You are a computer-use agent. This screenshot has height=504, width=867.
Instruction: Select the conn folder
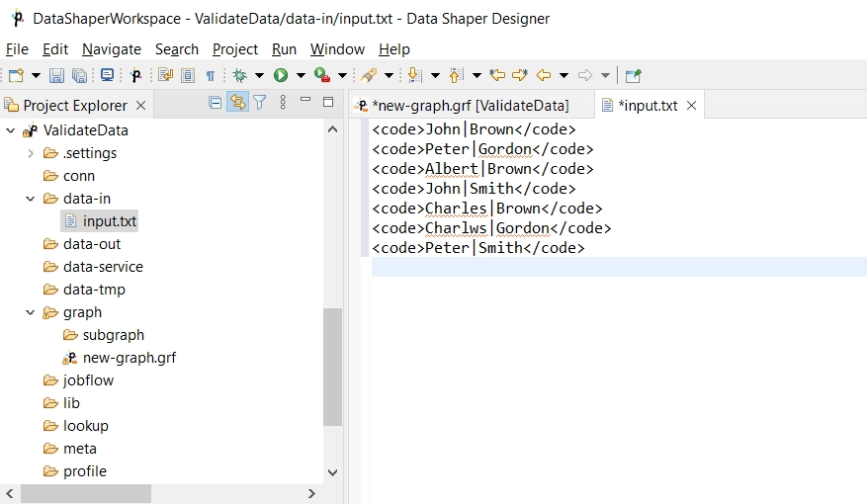pos(78,176)
